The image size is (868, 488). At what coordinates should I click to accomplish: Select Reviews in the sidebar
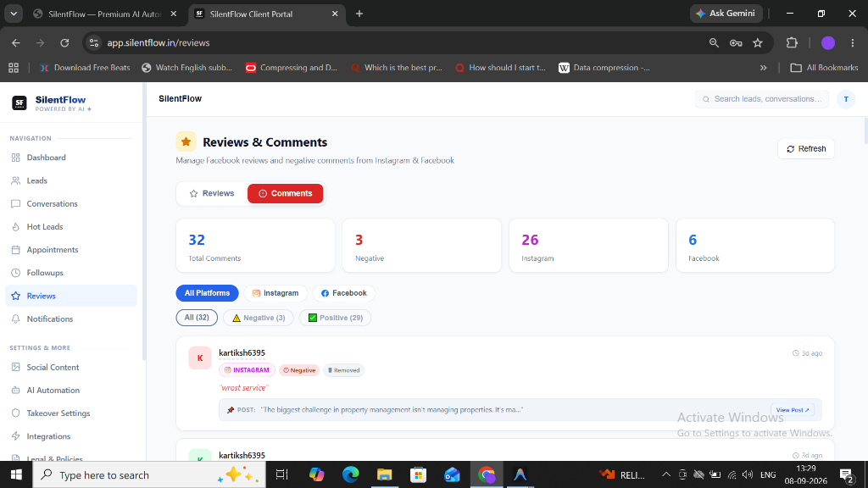(x=71, y=296)
